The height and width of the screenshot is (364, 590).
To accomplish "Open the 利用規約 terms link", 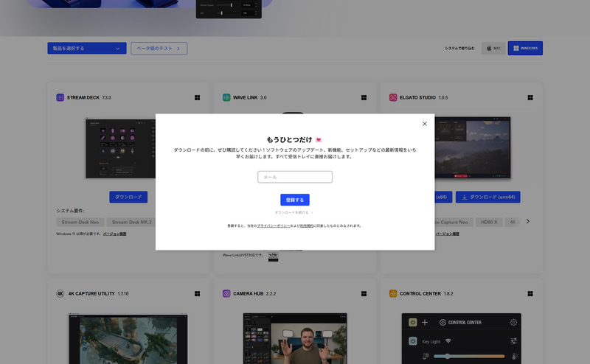I will pos(306,225).
